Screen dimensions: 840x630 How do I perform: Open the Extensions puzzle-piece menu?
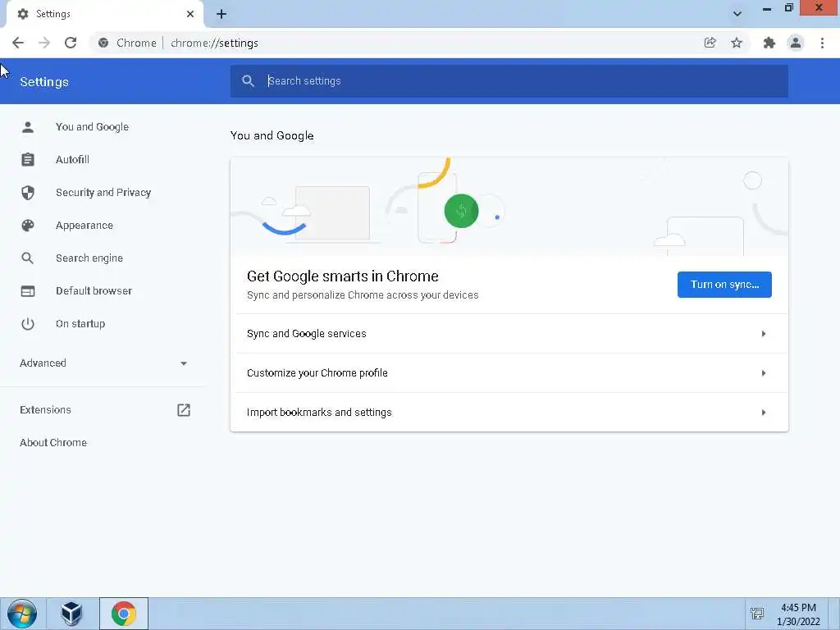pos(769,43)
